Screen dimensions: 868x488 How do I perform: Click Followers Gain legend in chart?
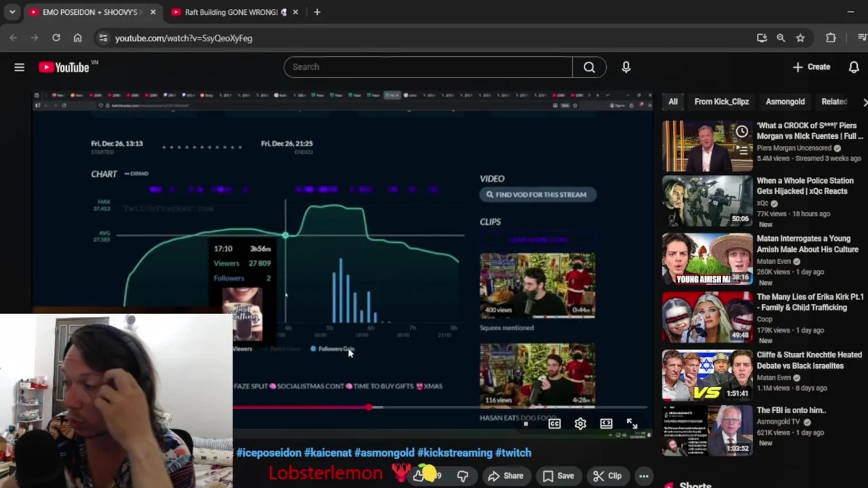click(x=332, y=349)
